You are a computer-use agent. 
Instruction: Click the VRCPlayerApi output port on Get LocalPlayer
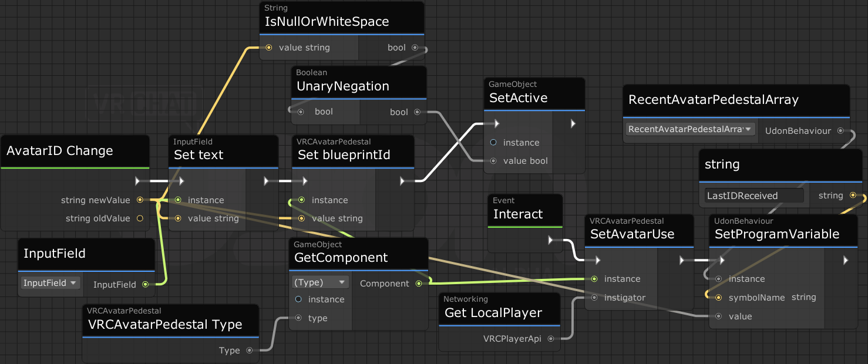(550, 339)
